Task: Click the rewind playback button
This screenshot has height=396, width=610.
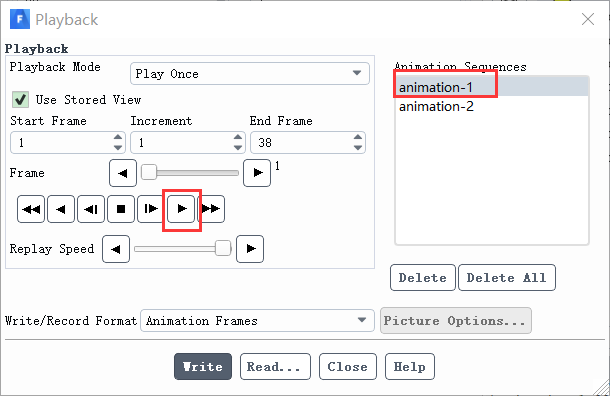Action: click(x=31, y=209)
